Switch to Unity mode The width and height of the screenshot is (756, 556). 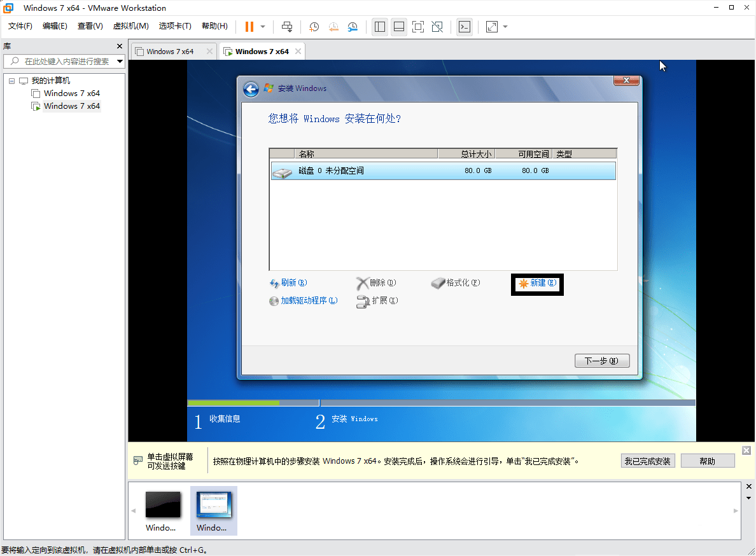437,27
